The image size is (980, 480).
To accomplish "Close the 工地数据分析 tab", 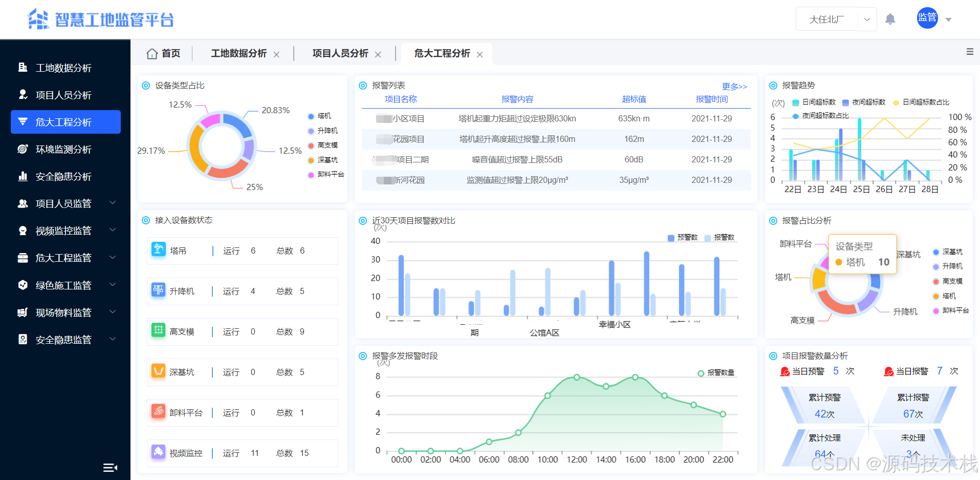I will [x=276, y=54].
